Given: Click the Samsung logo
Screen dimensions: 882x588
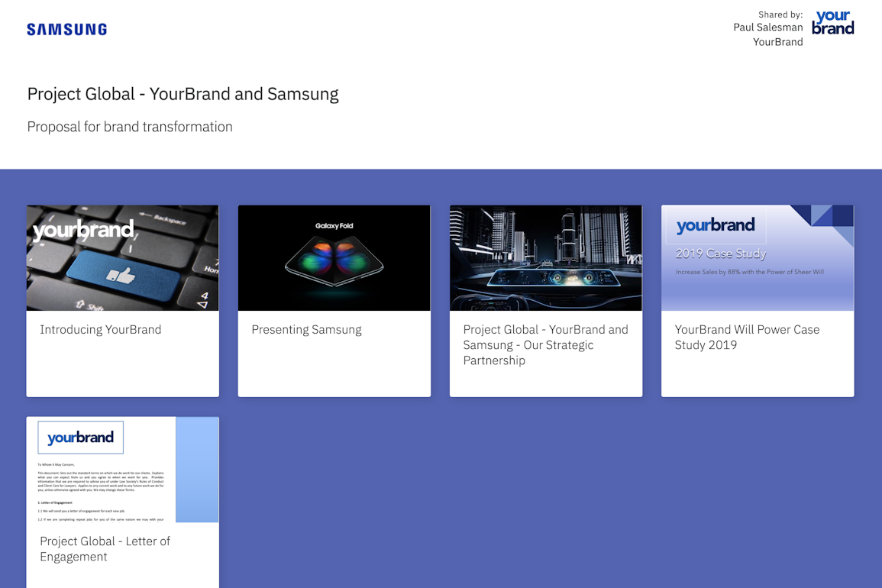Looking at the screenshot, I should (67, 29).
